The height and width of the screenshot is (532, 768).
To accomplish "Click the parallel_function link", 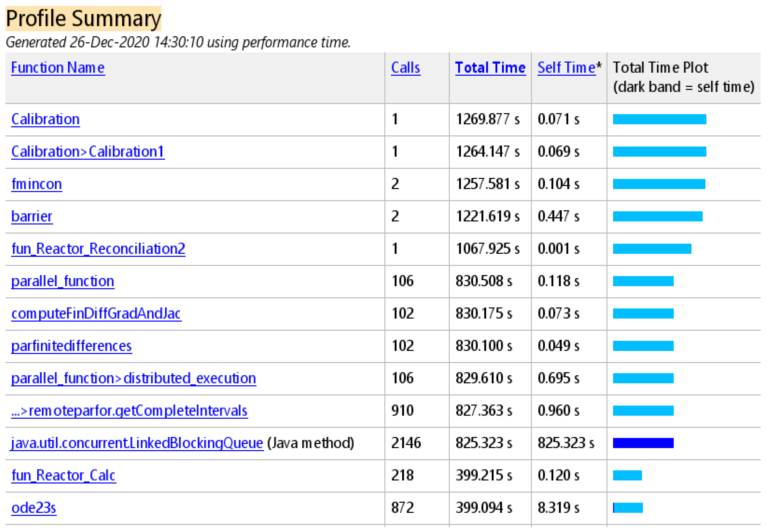I will tap(63, 281).
